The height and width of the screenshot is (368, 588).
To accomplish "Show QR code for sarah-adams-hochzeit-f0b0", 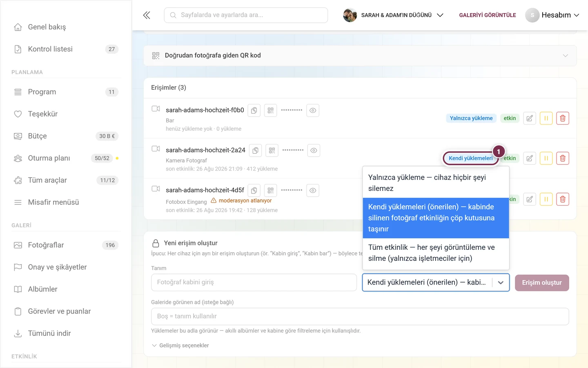I will 270,110.
